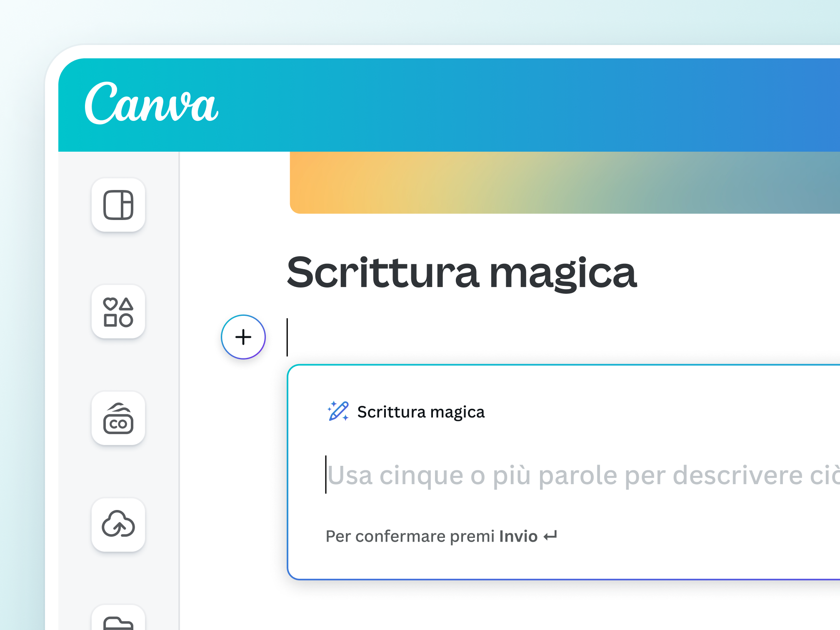The width and height of the screenshot is (840, 630).
Task: Select the Scrittura magica panel header
Action: (422, 412)
